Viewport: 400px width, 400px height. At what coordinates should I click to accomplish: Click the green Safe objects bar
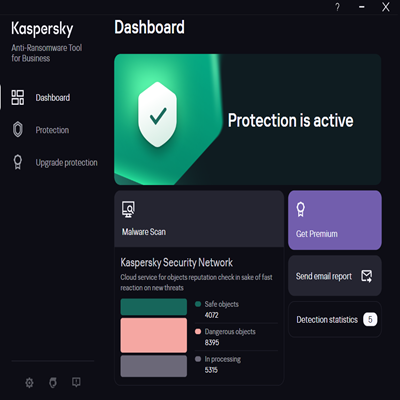(154, 307)
